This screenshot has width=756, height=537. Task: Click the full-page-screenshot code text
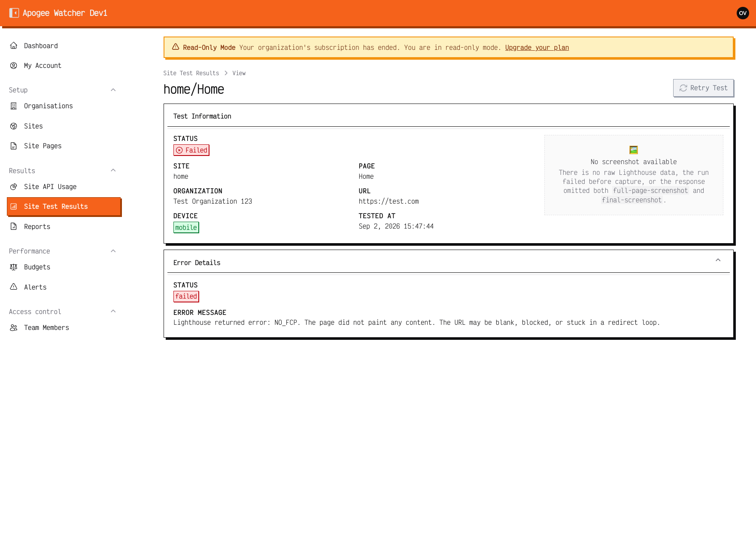(650, 191)
